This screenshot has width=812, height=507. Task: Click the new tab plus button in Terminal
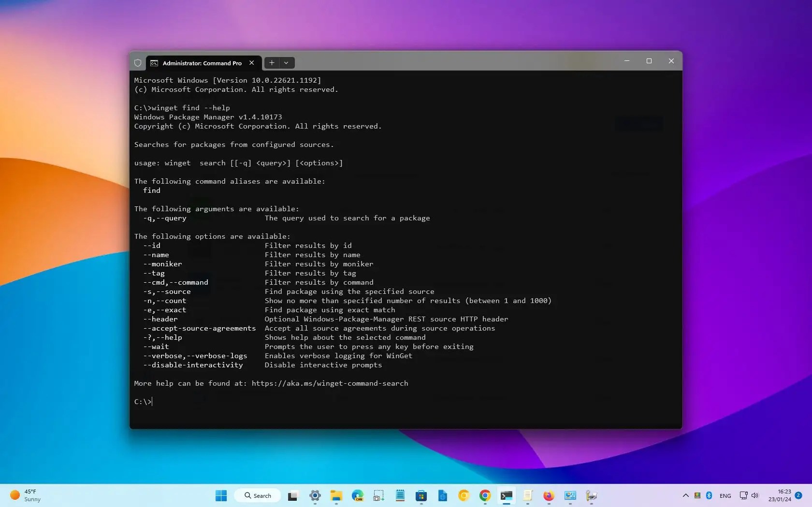pyautogui.click(x=272, y=63)
